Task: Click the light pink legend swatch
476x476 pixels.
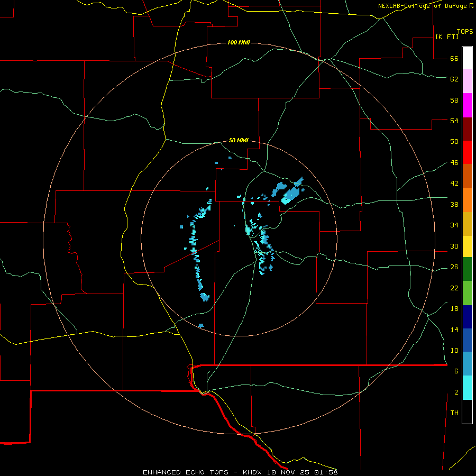Action: click(467, 81)
